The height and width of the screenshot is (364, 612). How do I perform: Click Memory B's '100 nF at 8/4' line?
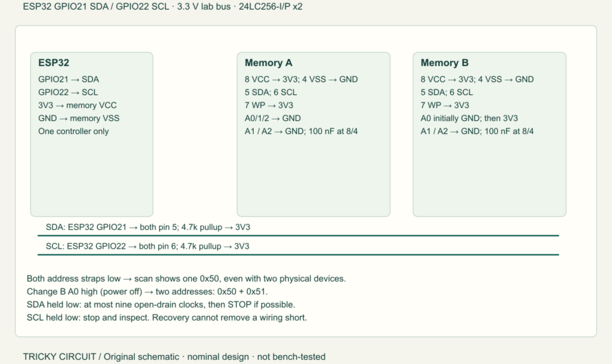click(477, 131)
